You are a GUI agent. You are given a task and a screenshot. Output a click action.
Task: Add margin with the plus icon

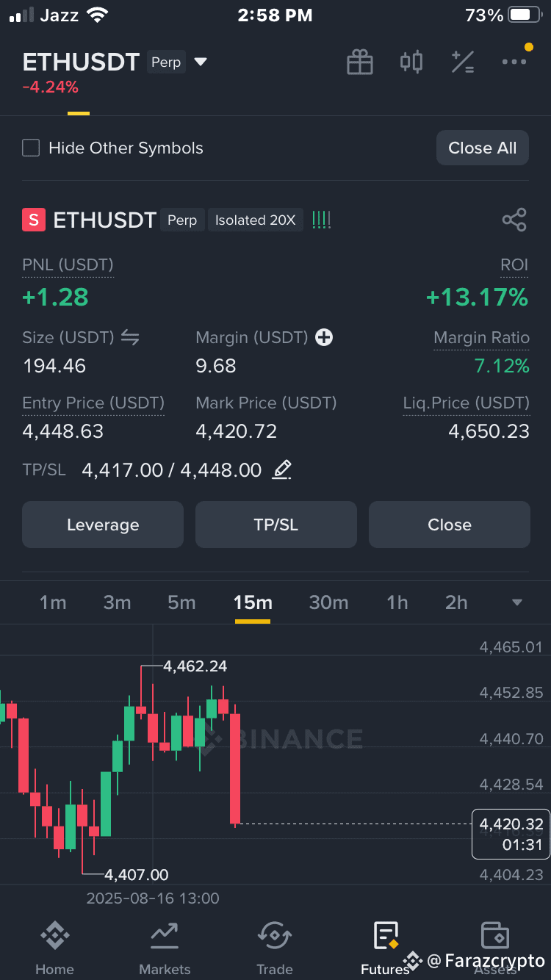coord(324,337)
